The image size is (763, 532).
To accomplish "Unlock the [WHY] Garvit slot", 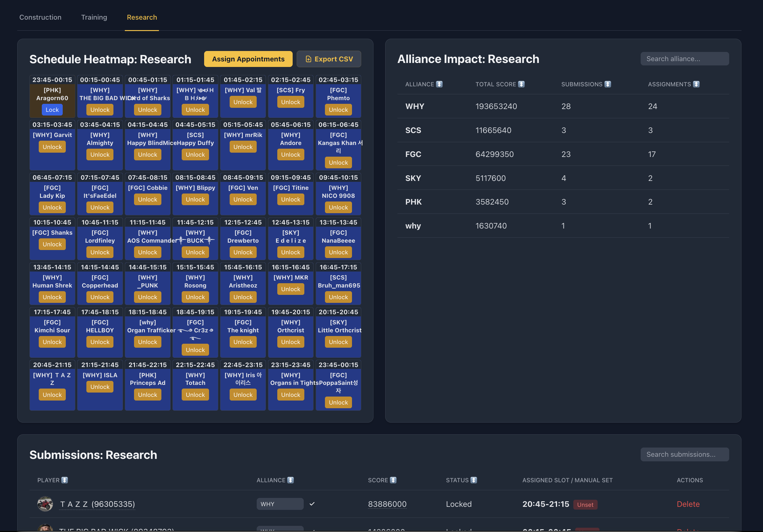I will tap(52, 147).
